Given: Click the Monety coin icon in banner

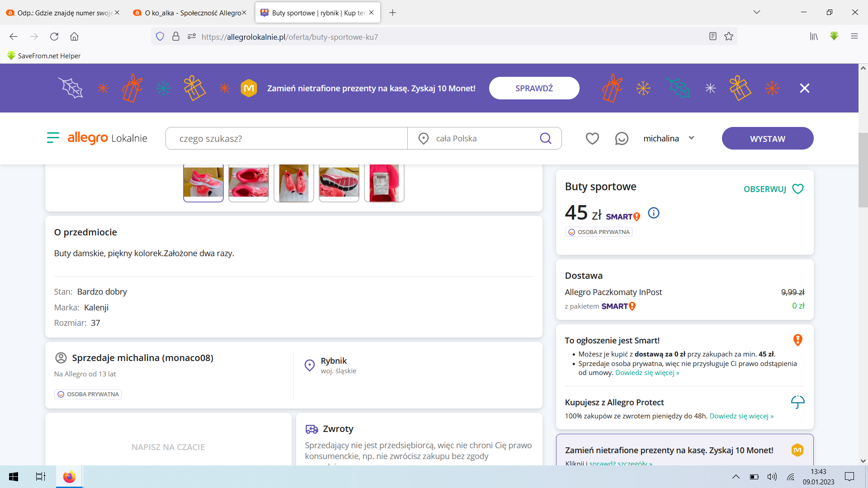Looking at the screenshot, I should click(249, 88).
